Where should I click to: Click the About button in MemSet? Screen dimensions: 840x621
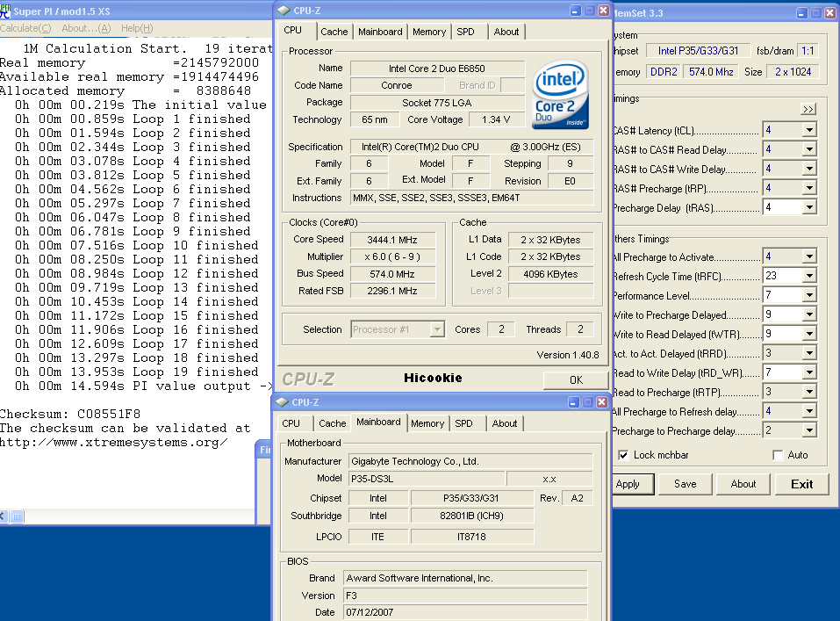click(x=743, y=484)
